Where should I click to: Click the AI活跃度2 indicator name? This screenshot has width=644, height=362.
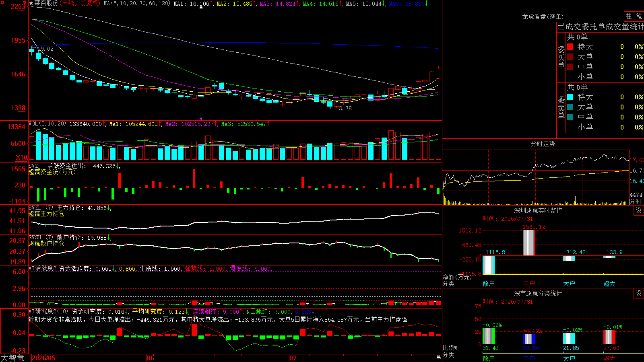click(x=43, y=268)
